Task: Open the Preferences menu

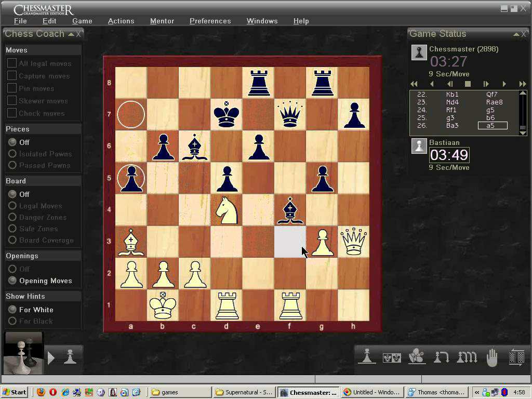Action: tap(210, 21)
